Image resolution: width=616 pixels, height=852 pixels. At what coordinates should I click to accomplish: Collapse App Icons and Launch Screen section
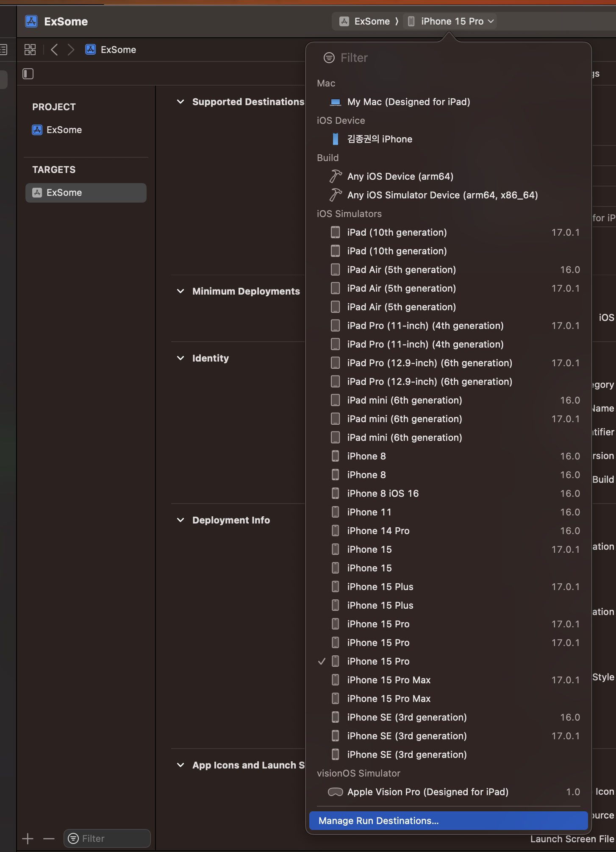point(180,765)
